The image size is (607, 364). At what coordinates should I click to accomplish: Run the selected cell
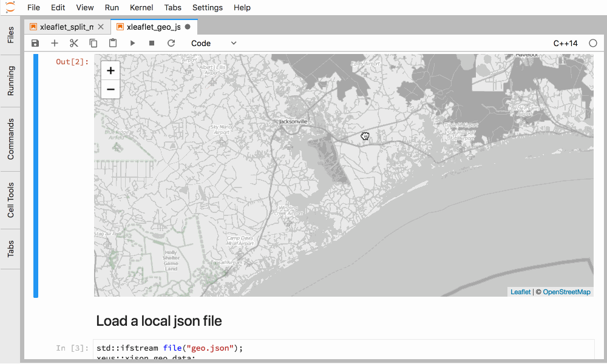coord(132,43)
